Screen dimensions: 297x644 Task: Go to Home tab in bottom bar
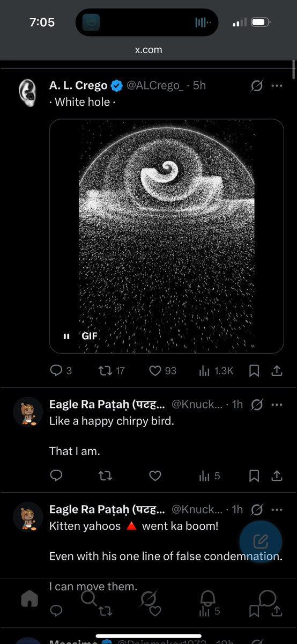30,597
